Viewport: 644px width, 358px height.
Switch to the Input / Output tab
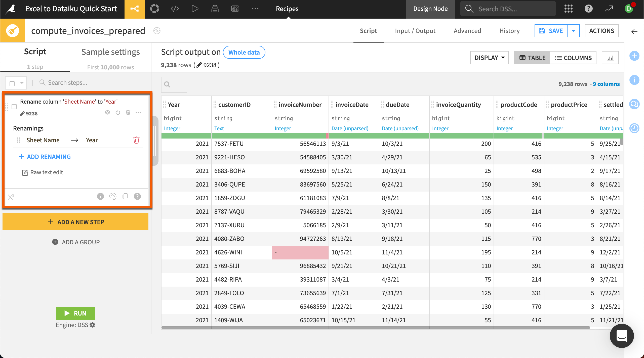tap(415, 30)
